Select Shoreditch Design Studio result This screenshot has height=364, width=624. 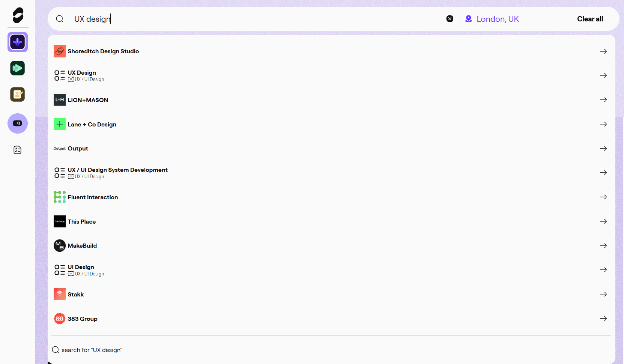pos(103,51)
